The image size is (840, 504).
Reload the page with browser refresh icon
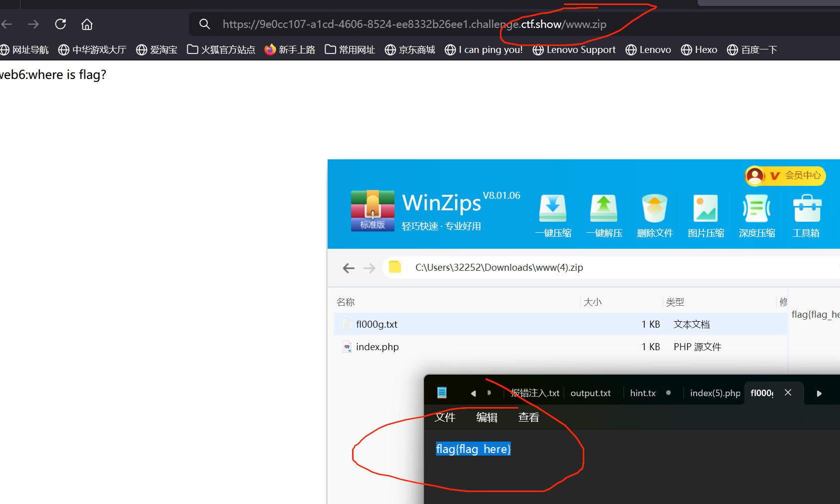pos(60,24)
